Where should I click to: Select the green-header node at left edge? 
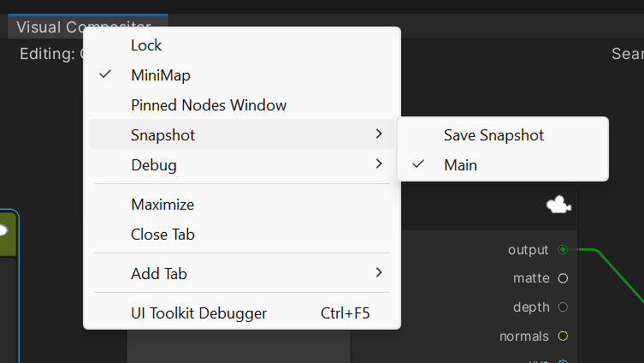(8, 237)
